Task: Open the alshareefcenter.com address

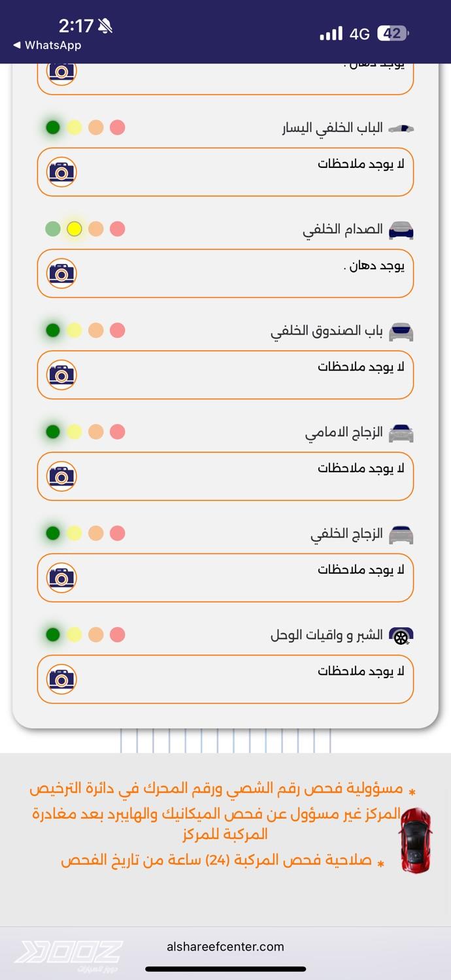Action: click(225, 946)
